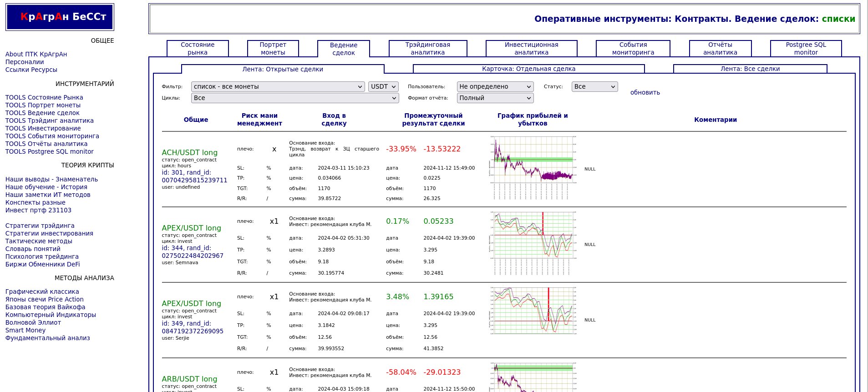Open the Формат отчёта dropdown
Image resolution: width=868 pixels, height=392 pixels.
[495, 98]
